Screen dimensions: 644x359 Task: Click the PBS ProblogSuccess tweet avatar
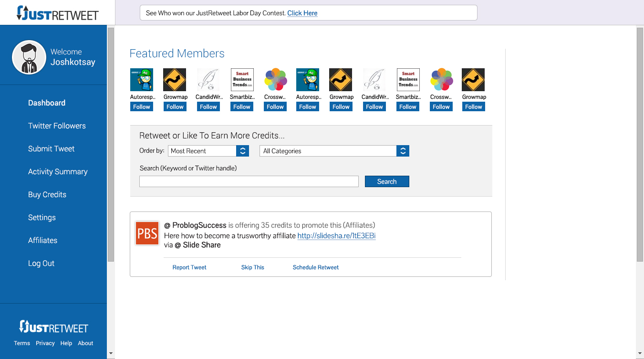(x=147, y=233)
